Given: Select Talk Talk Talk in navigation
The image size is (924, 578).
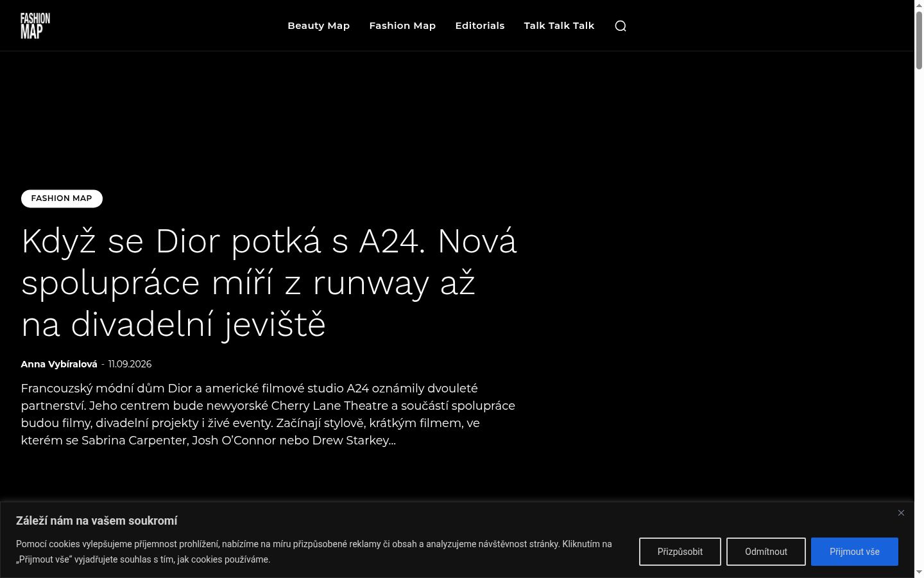Looking at the screenshot, I should (x=559, y=26).
